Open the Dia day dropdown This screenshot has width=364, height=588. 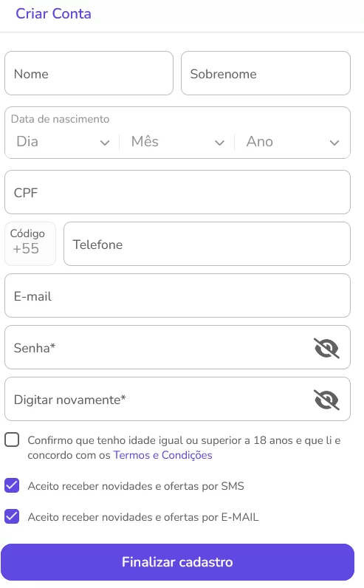click(63, 142)
